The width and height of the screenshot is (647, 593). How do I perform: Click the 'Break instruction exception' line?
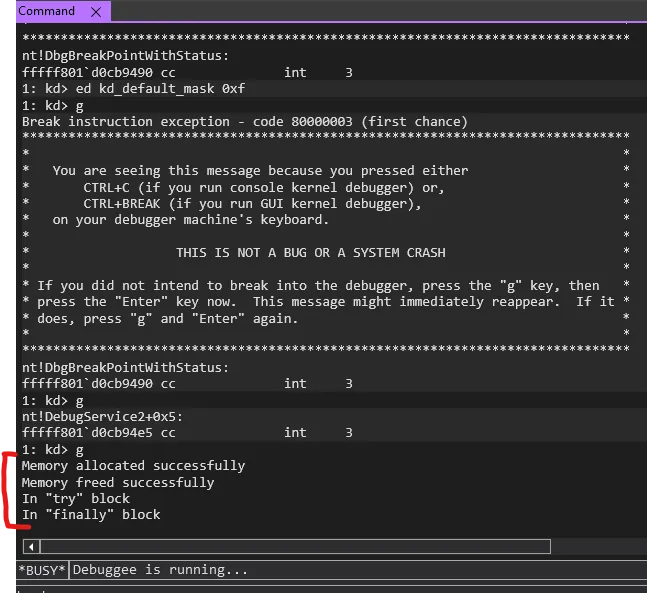[245, 122]
